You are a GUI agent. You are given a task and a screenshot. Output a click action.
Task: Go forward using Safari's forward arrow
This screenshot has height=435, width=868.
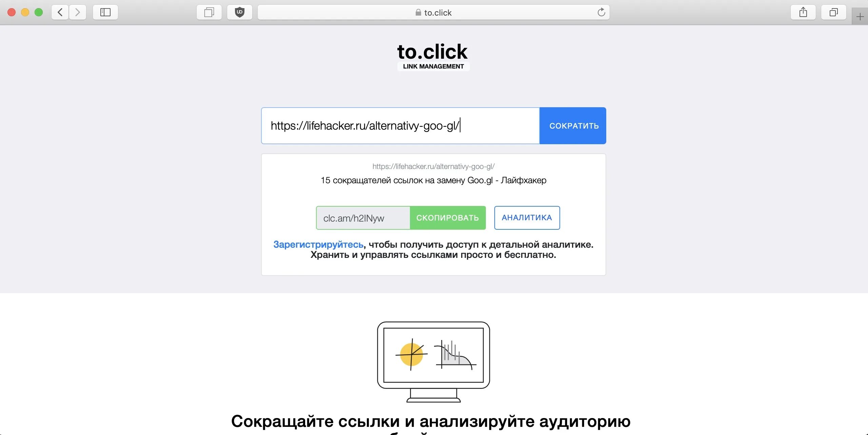pos(78,13)
